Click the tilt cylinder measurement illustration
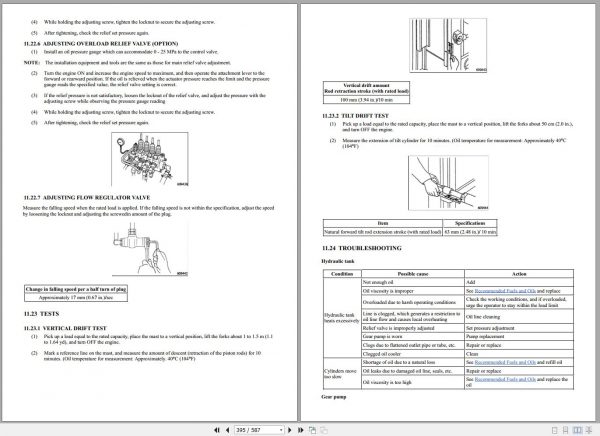 point(448,183)
